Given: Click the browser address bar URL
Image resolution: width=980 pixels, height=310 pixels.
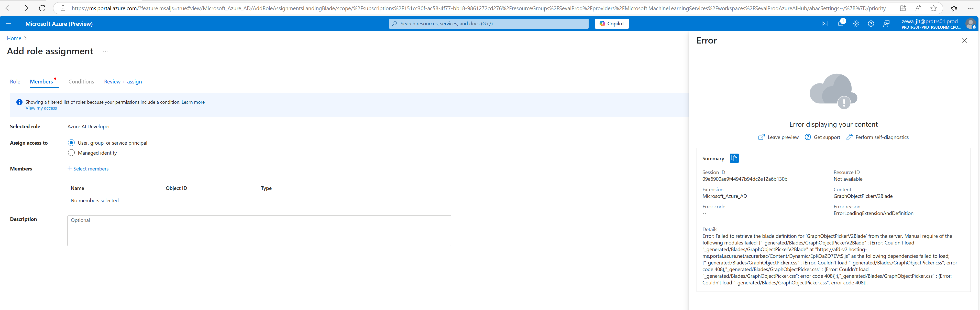Looking at the screenshot, I should 480,8.
